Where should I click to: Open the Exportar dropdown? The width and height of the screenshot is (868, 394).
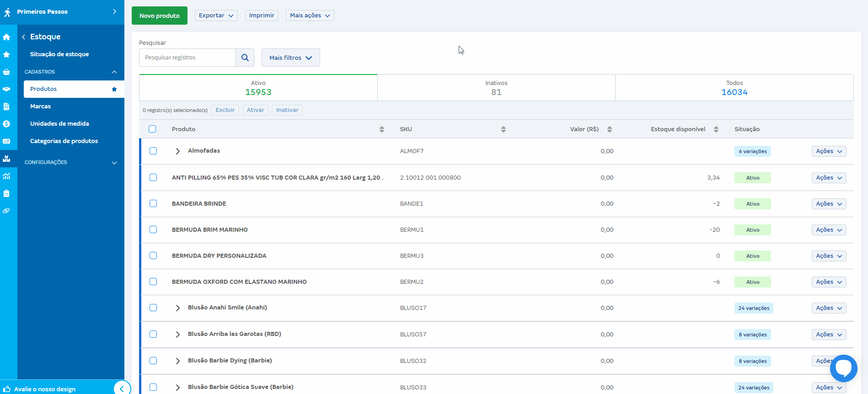216,16
